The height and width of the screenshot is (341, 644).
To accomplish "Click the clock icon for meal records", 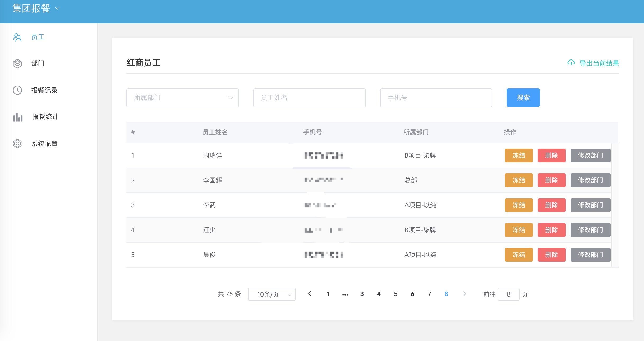I will point(17,90).
